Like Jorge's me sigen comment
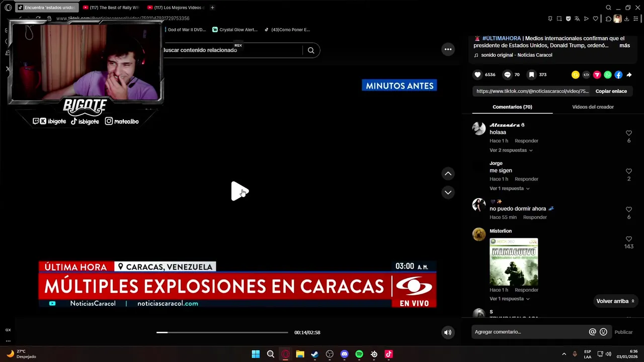Viewport: 644px width, 362px height. [x=628, y=171]
